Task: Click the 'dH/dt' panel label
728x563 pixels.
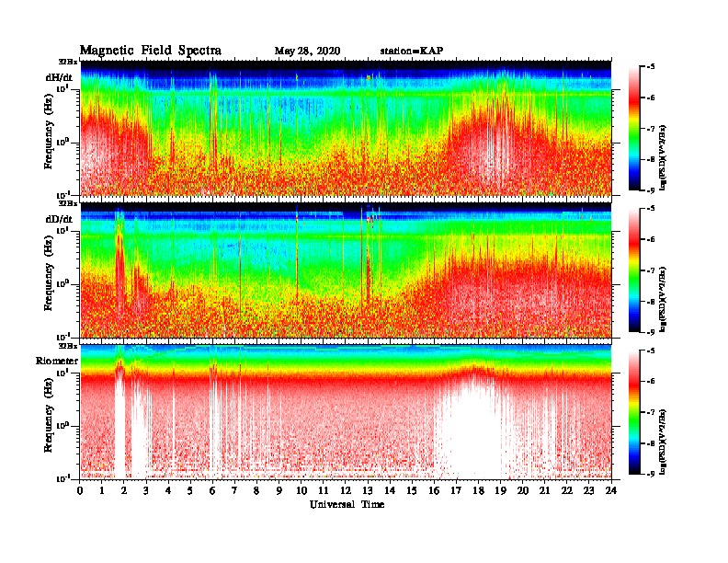Action: point(59,77)
